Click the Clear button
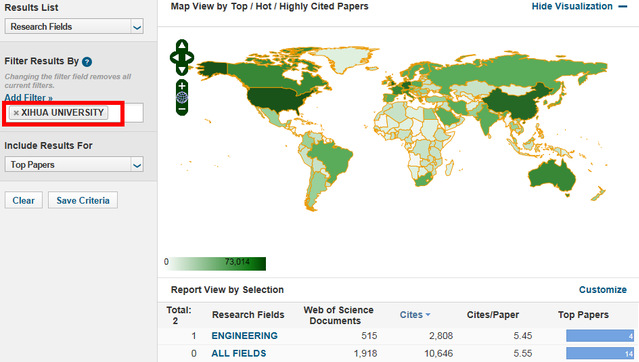639x362 pixels. 24,200
